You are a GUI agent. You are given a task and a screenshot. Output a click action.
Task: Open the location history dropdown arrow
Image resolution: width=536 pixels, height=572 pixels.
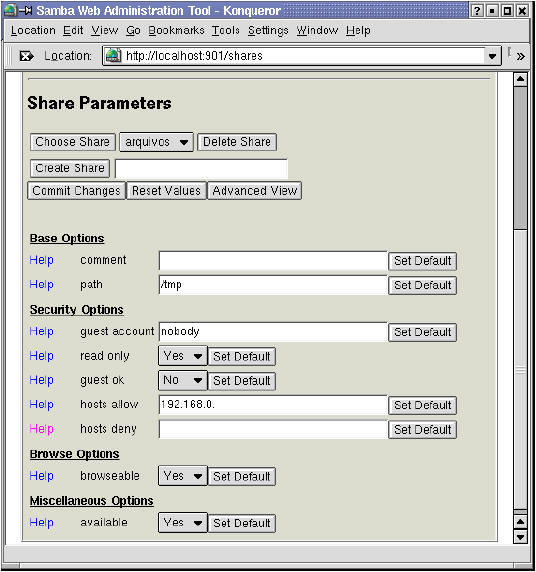(492, 56)
